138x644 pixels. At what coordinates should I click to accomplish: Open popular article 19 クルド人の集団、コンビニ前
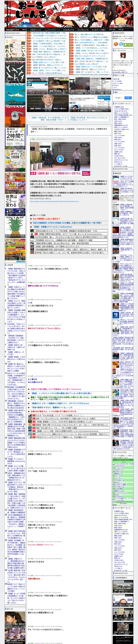point(16,469)
